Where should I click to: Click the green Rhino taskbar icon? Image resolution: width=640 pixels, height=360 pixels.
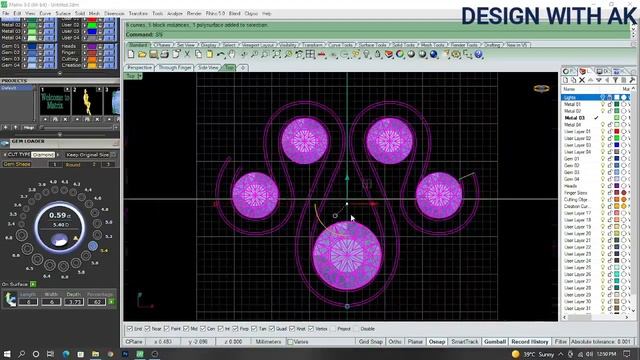[x=140, y=354]
